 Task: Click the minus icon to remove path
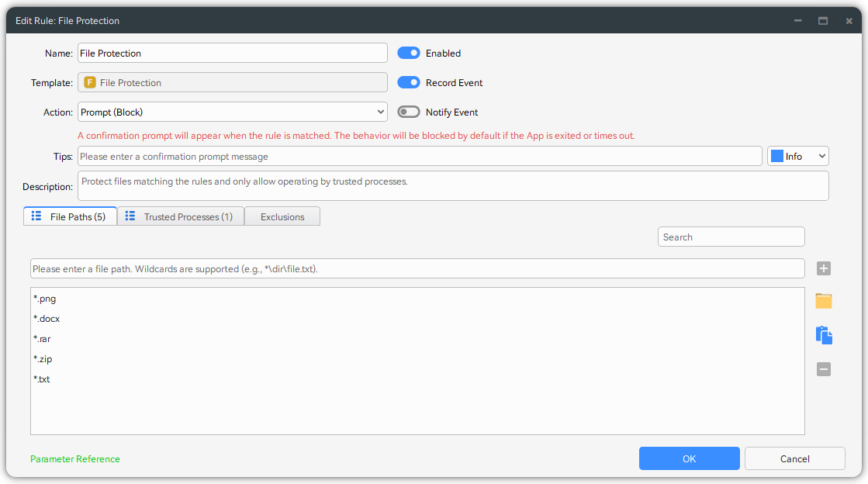pyautogui.click(x=824, y=370)
